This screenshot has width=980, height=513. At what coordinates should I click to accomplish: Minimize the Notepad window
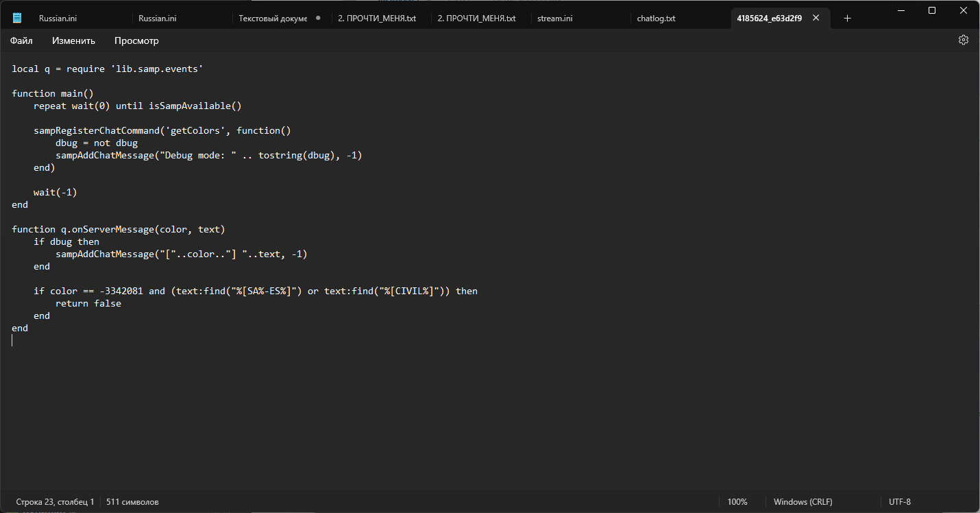click(900, 10)
